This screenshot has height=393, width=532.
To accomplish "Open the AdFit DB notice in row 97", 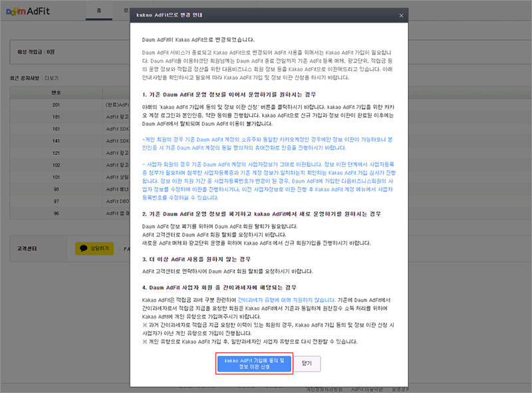I will point(118,201).
